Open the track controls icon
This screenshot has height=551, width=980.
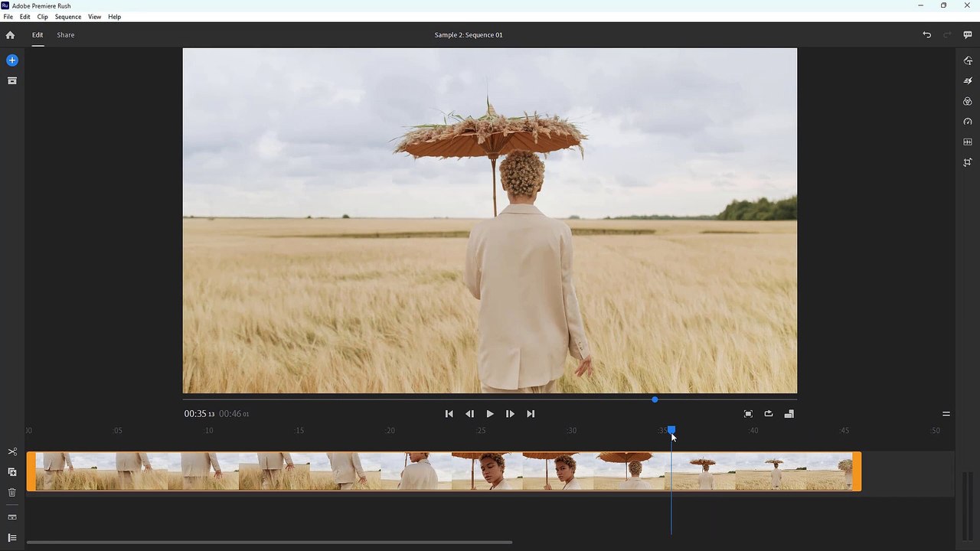pos(12,517)
